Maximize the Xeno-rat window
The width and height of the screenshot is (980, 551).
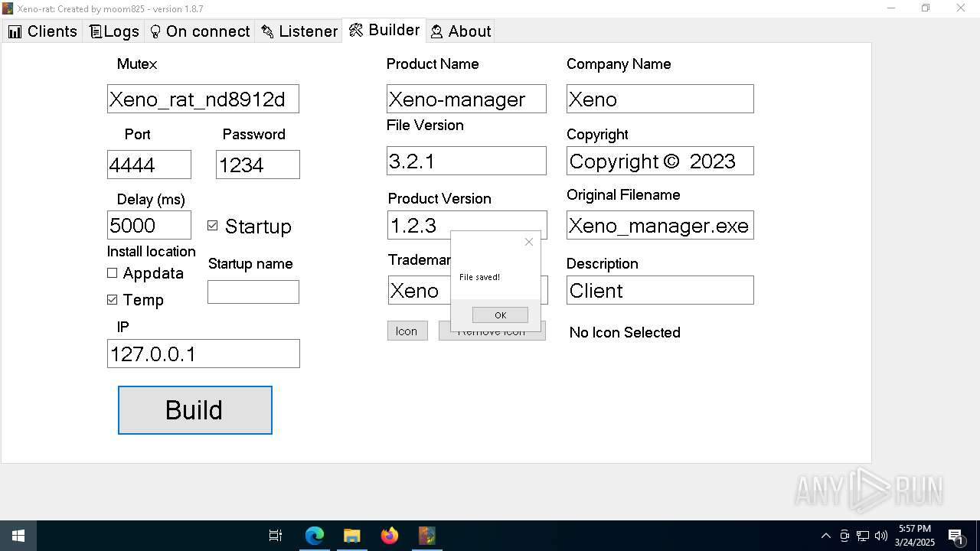tap(926, 8)
